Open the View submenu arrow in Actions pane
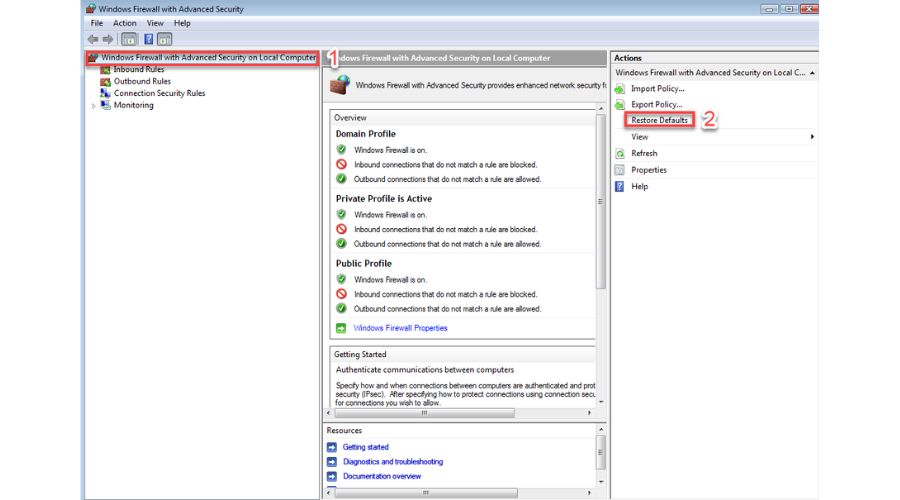Viewport: 900px width, 500px height. pyautogui.click(x=812, y=137)
